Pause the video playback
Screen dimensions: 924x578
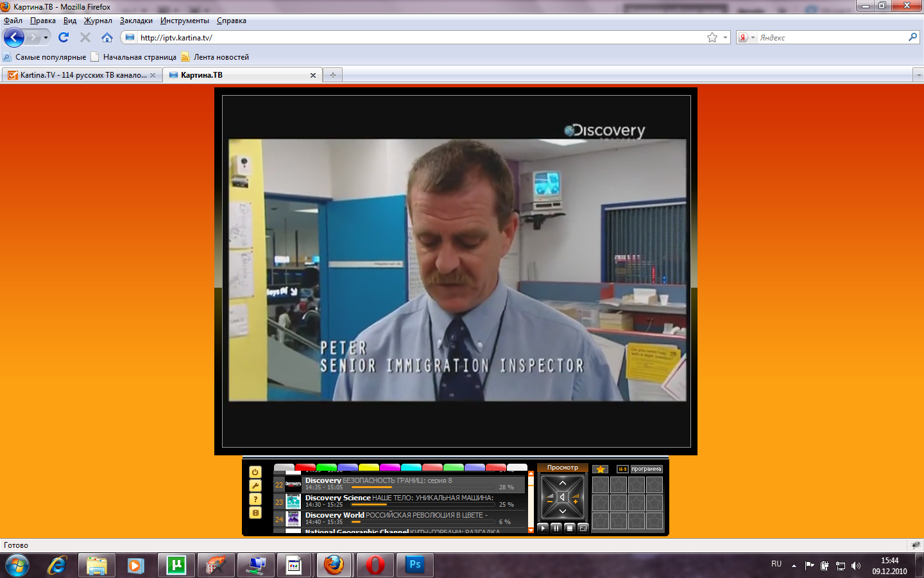click(x=556, y=528)
